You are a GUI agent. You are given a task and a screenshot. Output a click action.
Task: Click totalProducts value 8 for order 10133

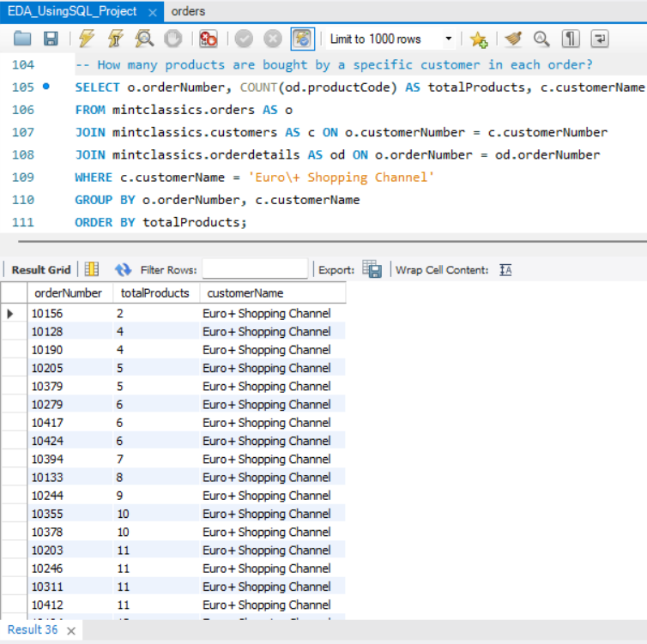156,477
